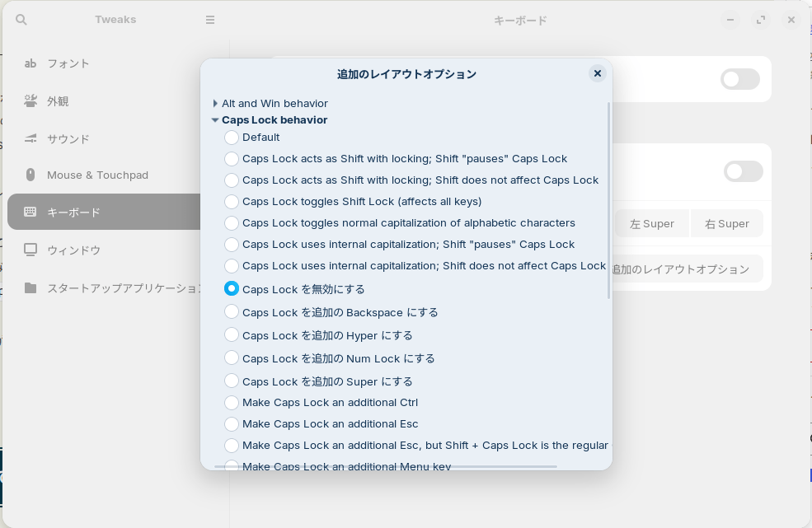
Task: Select 'Make Caps Lock an additional Esc' option
Action: click(x=232, y=424)
